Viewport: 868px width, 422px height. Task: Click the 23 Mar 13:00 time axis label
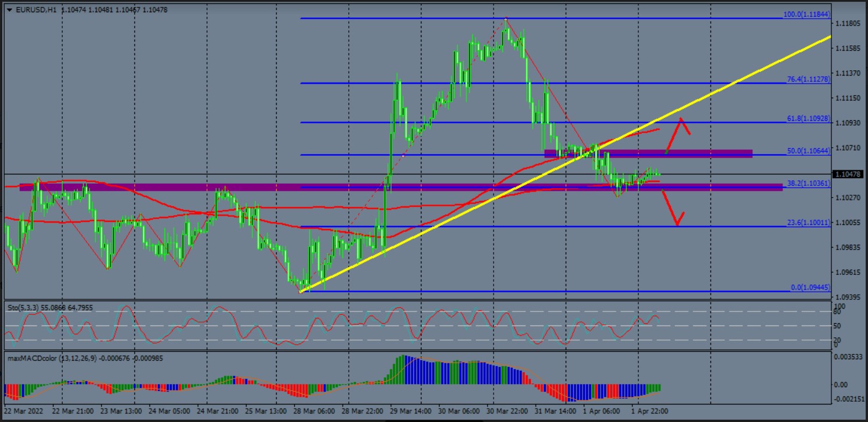pos(120,411)
